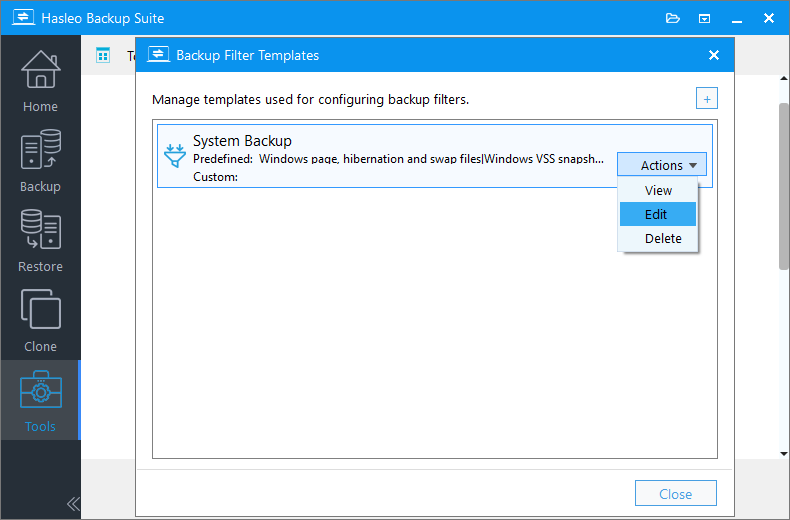
Task: Click the filter funnel icon for System Backup
Action: [175, 156]
